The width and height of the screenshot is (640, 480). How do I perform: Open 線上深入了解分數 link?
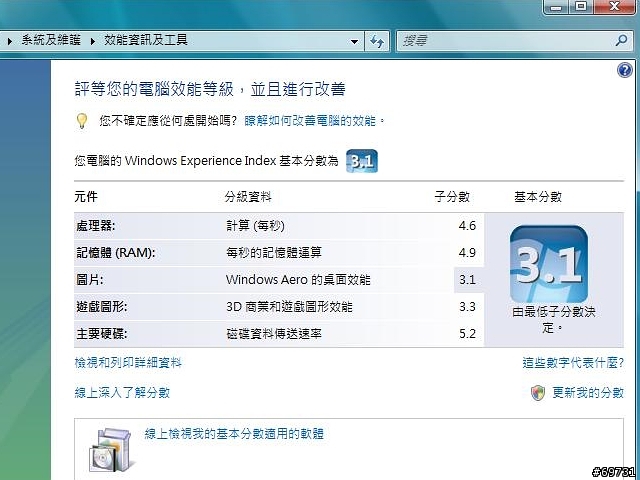click(122, 393)
